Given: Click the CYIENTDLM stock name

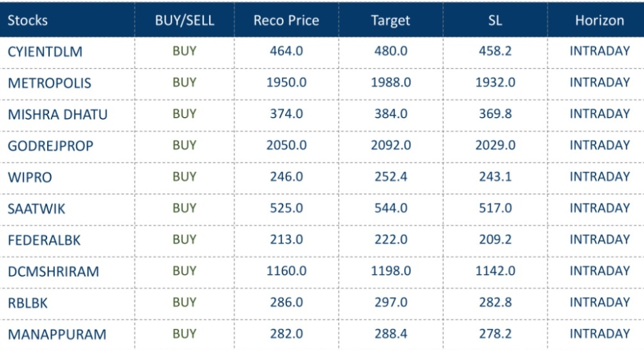Looking at the screenshot, I should click(x=45, y=52).
